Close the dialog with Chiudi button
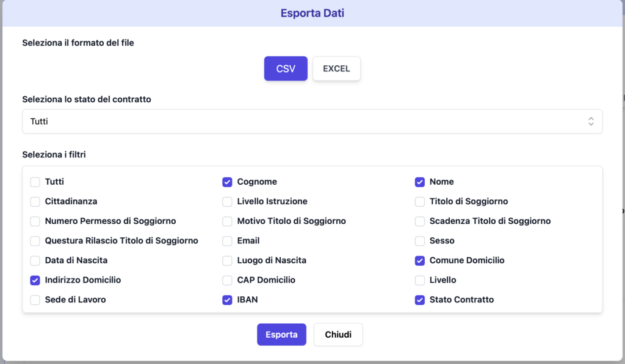Image resolution: width=625 pixels, height=364 pixels. (338, 335)
